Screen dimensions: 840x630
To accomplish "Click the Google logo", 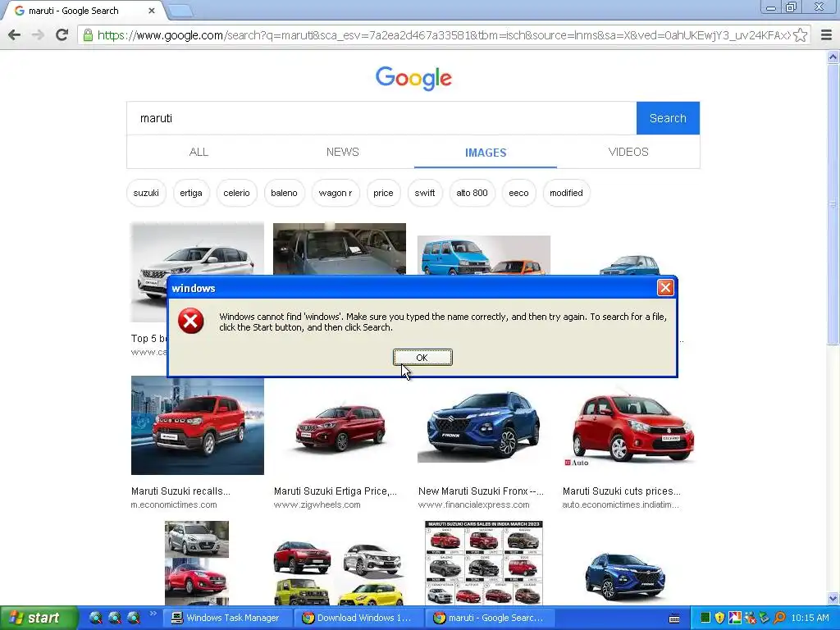I will click(413, 79).
